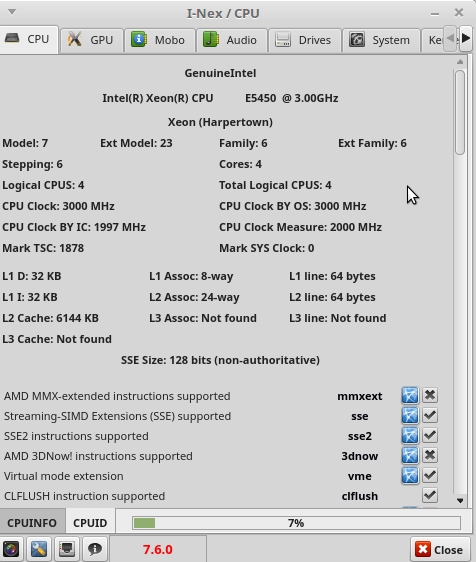Click the red 7.6.0 version label

(158, 549)
